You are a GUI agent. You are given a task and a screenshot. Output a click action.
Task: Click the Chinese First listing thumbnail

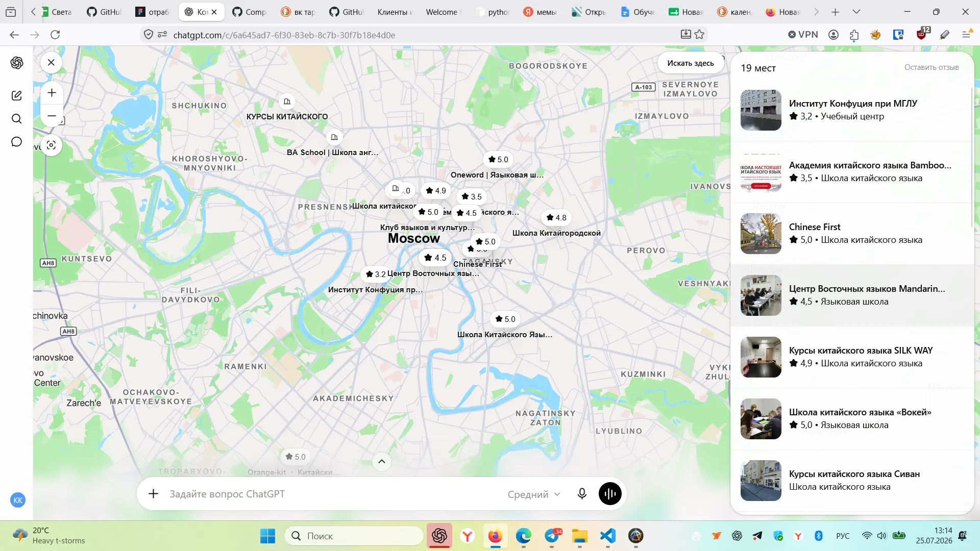click(x=761, y=234)
